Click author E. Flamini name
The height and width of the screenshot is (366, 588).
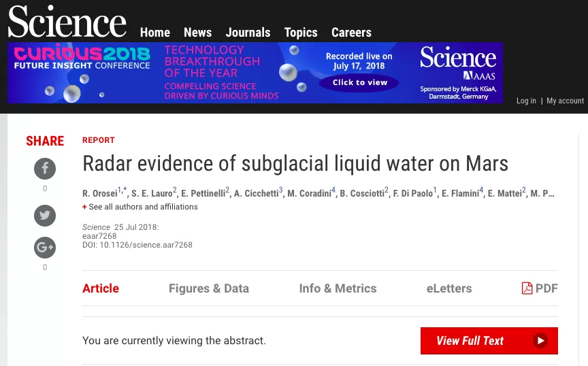(x=461, y=193)
